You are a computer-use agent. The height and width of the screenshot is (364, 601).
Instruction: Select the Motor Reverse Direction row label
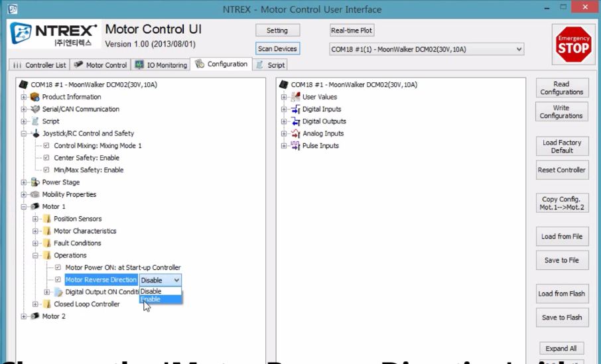(101, 280)
